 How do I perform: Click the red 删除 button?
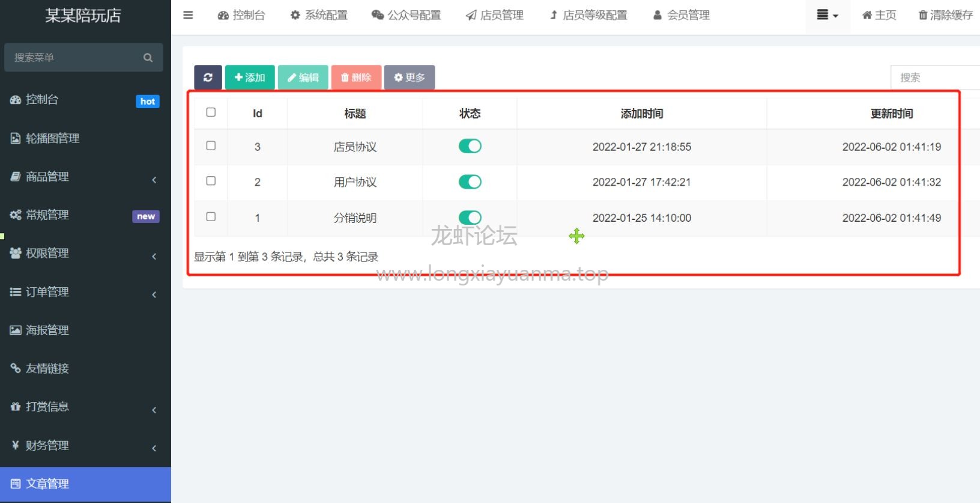(x=356, y=77)
